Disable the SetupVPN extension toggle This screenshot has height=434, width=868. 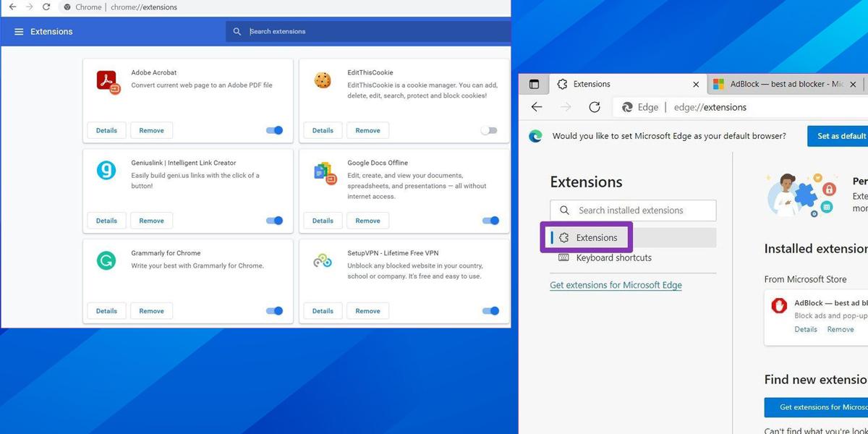[490, 311]
